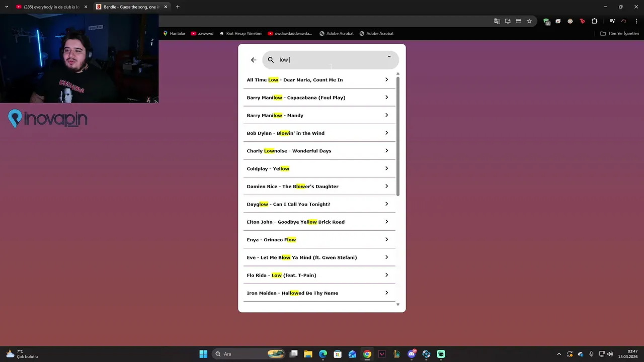Screen dimensions: 644x362
Task: Close the Bandle browser tab
Action: 166,7
